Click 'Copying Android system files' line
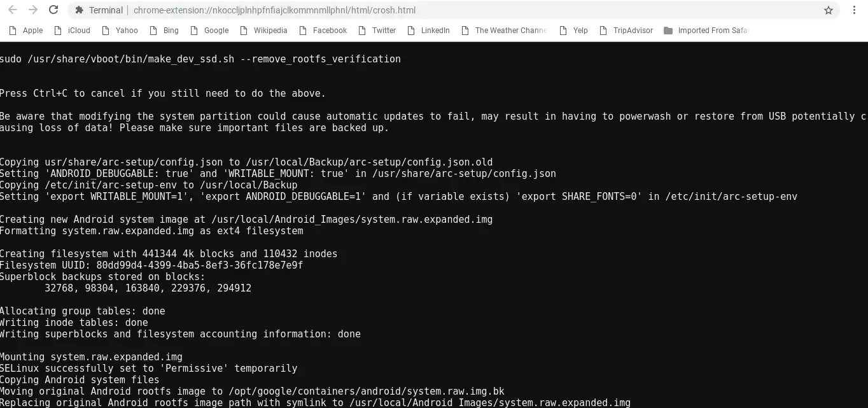The width and height of the screenshot is (868, 408). pyautogui.click(x=80, y=379)
